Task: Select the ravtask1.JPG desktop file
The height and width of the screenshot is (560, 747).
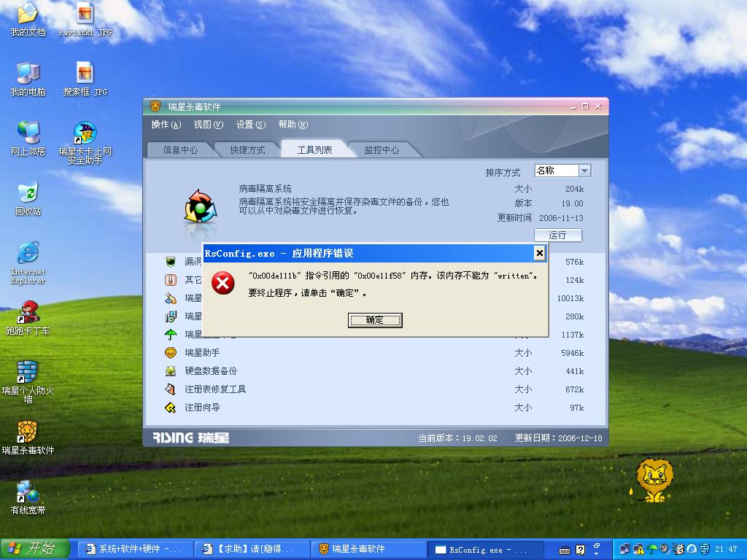Action: point(85,20)
